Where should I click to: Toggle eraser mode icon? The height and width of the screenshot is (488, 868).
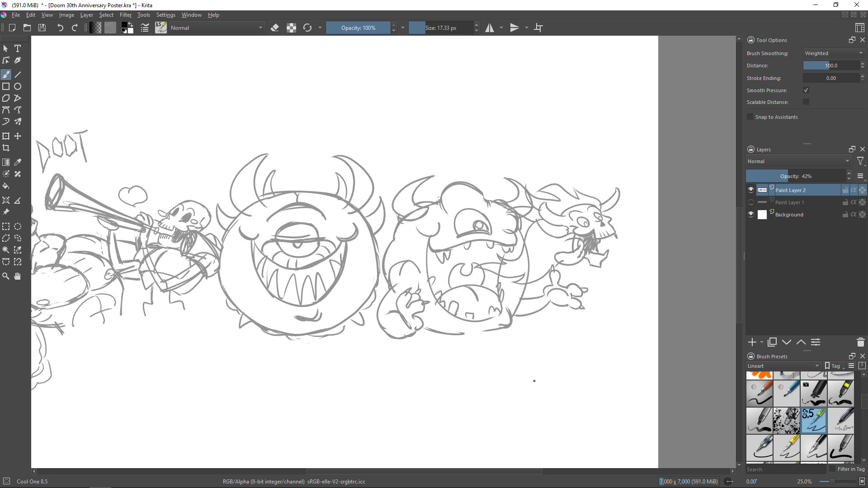coord(274,28)
